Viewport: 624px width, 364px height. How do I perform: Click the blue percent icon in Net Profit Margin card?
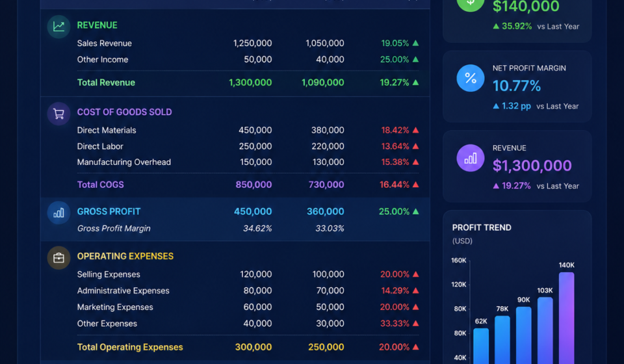471,78
